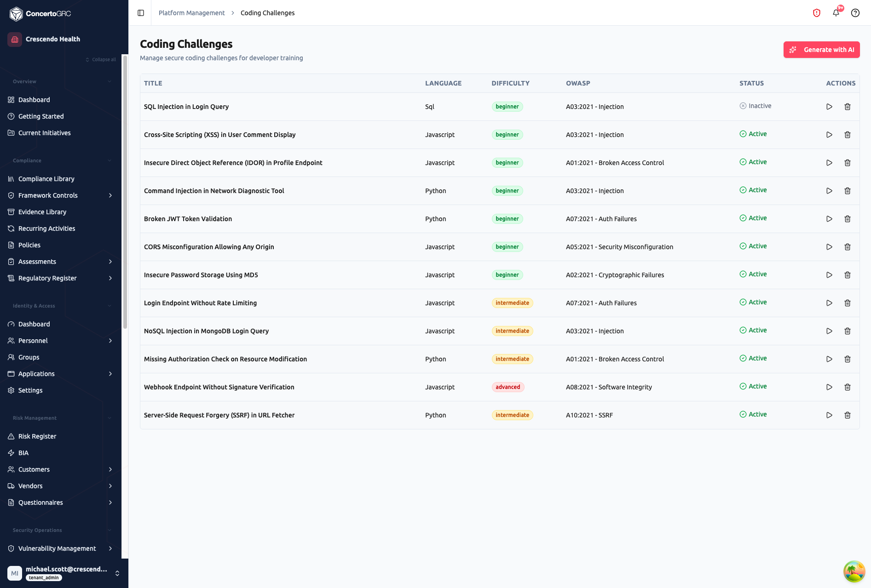Screen dimensions: 871x588
Task: Run the Missing Authorization Check challenge
Action: point(829,359)
